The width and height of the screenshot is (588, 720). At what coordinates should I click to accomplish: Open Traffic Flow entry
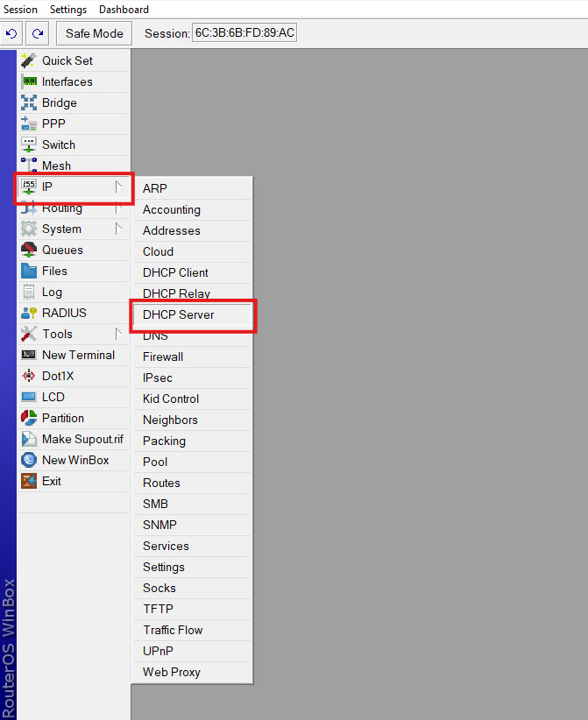click(193, 631)
